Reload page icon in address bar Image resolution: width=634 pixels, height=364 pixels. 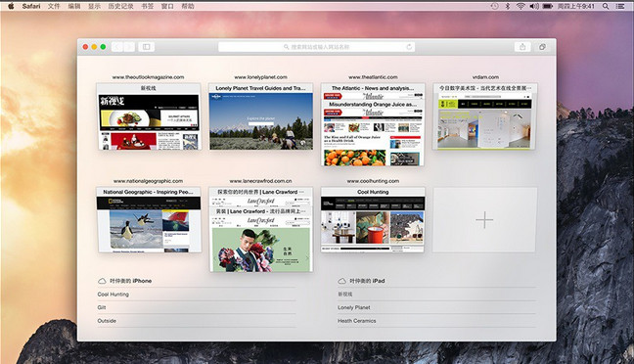409,47
